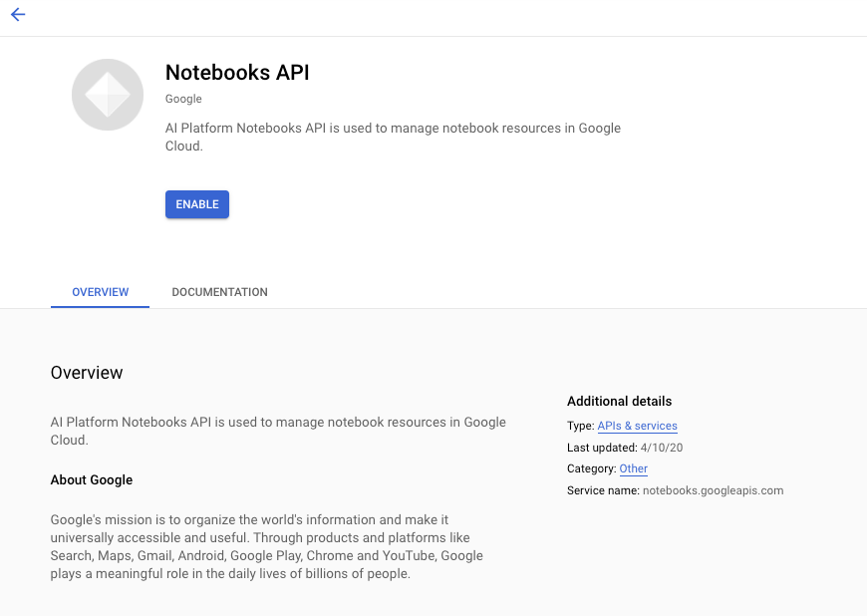The height and width of the screenshot is (616, 867).
Task: Open the Documentation tab
Action: [x=219, y=292]
